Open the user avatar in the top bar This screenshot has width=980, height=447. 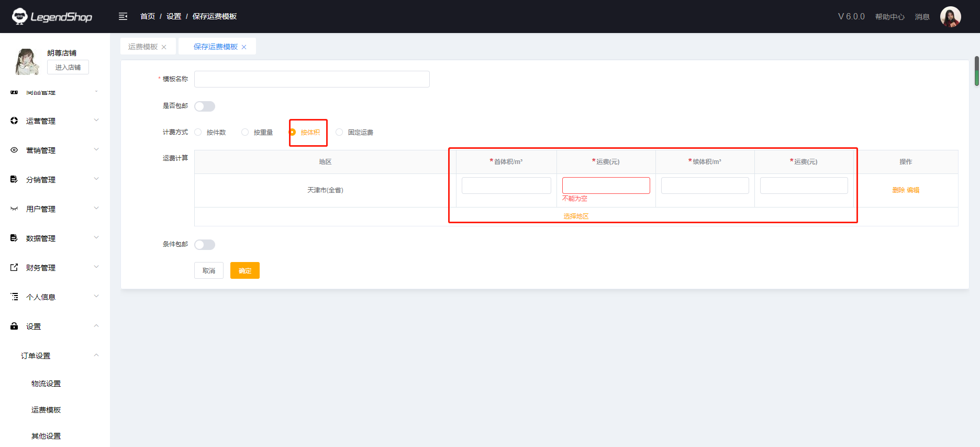click(950, 17)
